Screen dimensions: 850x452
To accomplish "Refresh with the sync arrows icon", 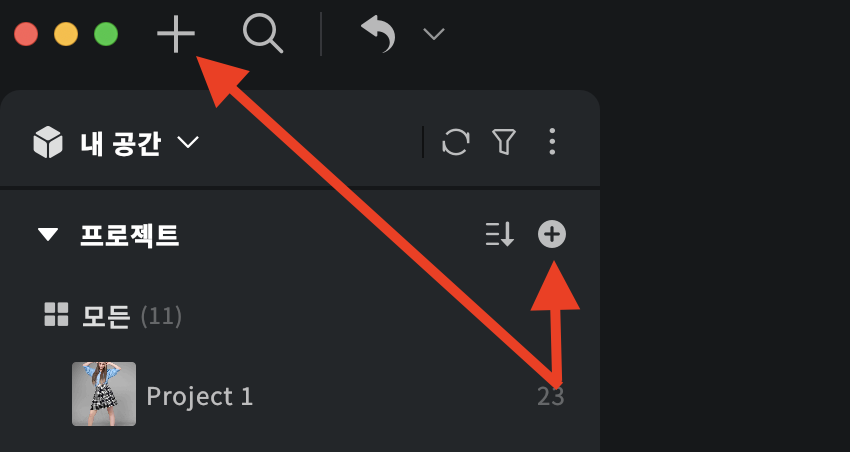I will click(456, 142).
